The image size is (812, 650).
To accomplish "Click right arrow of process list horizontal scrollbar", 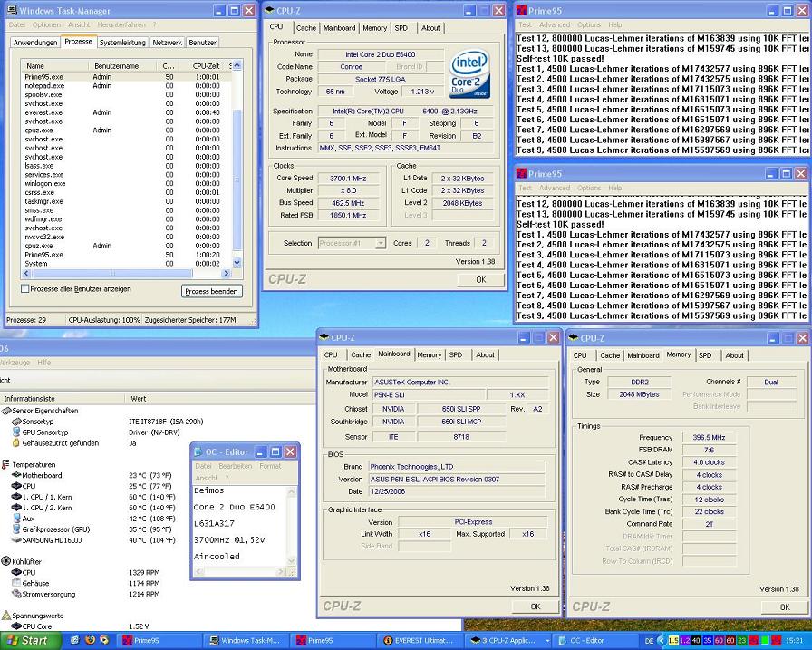I will click(x=226, y=273).
